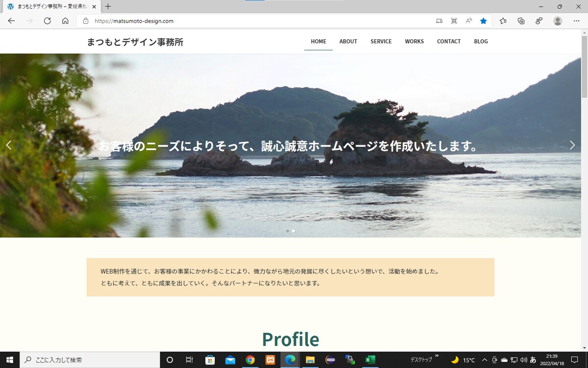Open Task View
This screenshot has height=368, width=588.
[x=190, y=360]
